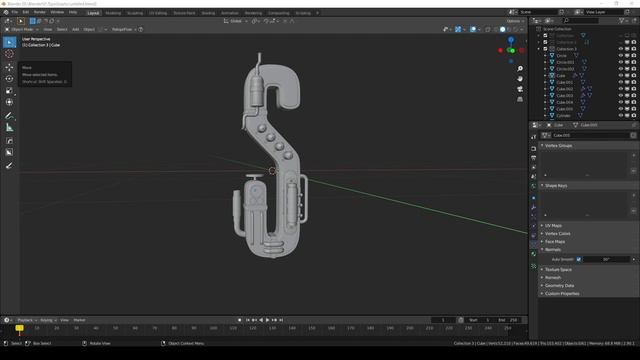640x360 pixels.
Task: Activate the Rotate tool
Action: coord(9,79)
